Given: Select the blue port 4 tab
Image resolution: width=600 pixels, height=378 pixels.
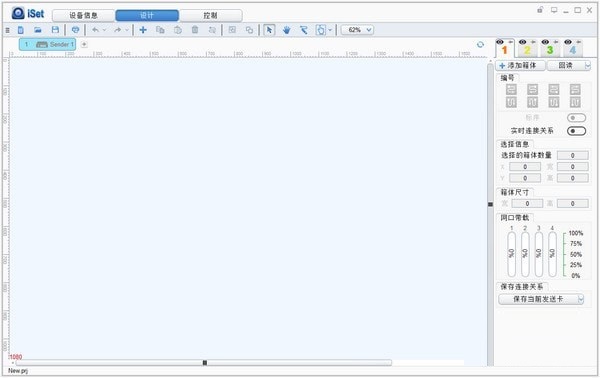Looking at the screenshot, I should point(572,50).
